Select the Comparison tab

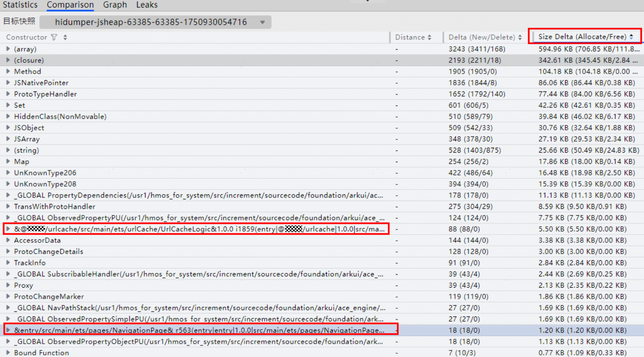pos(70,5)
